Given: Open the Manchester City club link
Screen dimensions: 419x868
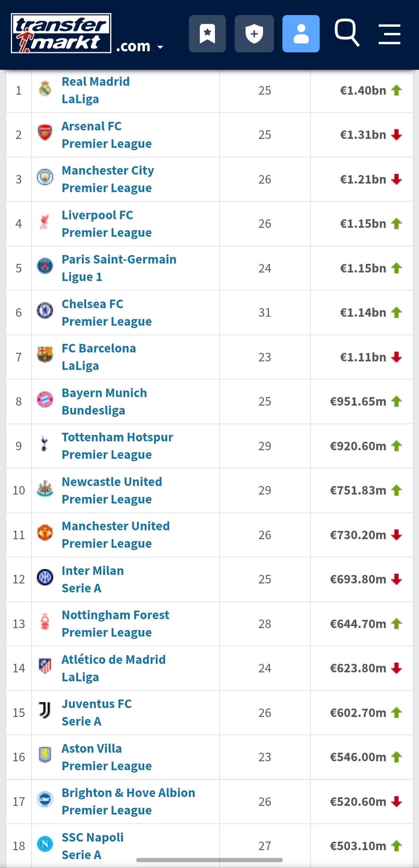Looking at the screenshot, I should (x=108, y=170).
